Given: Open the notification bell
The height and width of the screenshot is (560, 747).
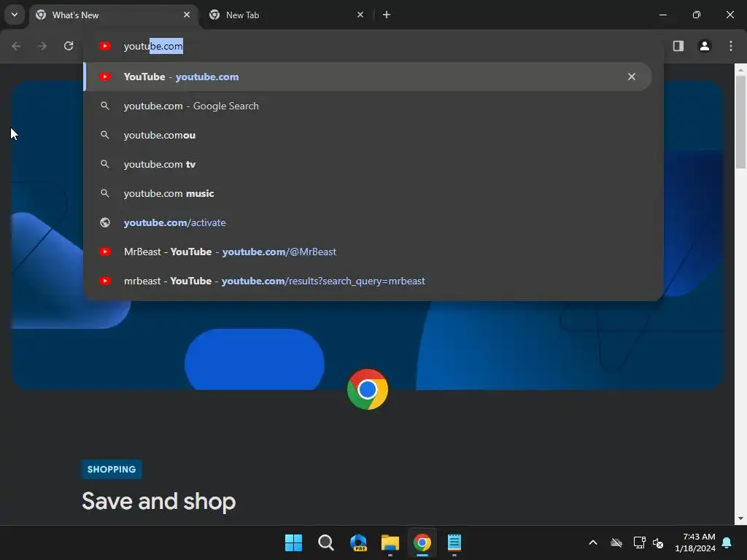Looking at the screenshot, I should (x=727, y=542).
